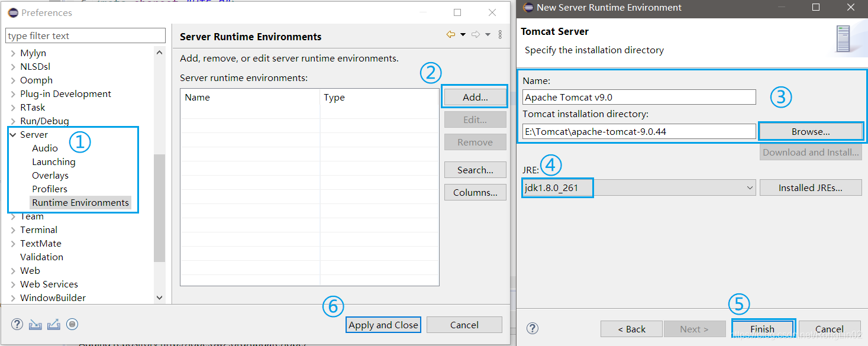868x346 pixels.
Task: Click the type filter text field
Action: 86,35
